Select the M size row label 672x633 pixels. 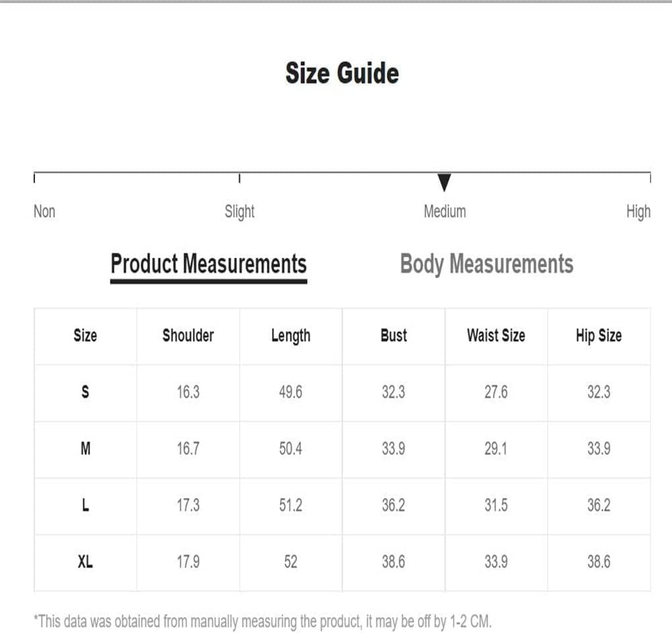(x=85, y=449)
